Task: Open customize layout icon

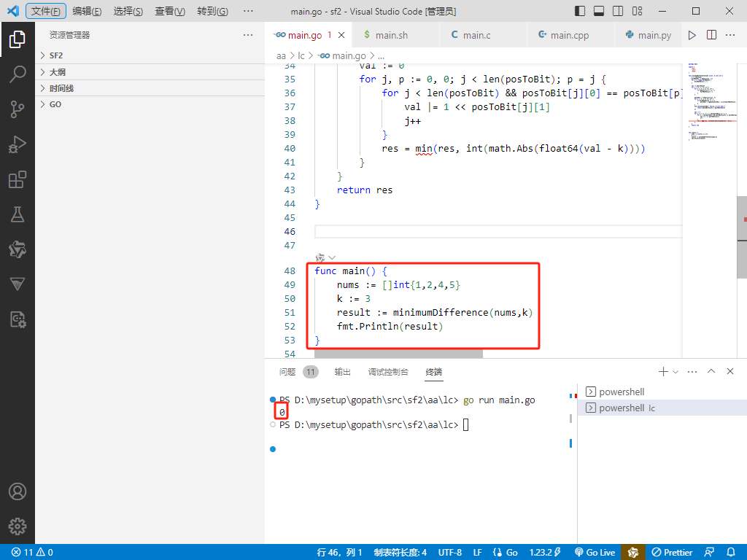Action: click(x=637, y=11)
